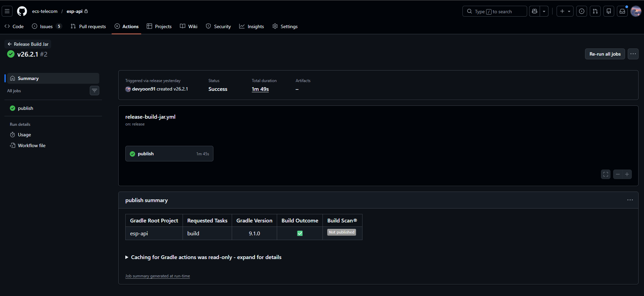Viewport: 644px width, 296px height.
Task: Go back to Release Build Jar
Action: click(28, 44)
